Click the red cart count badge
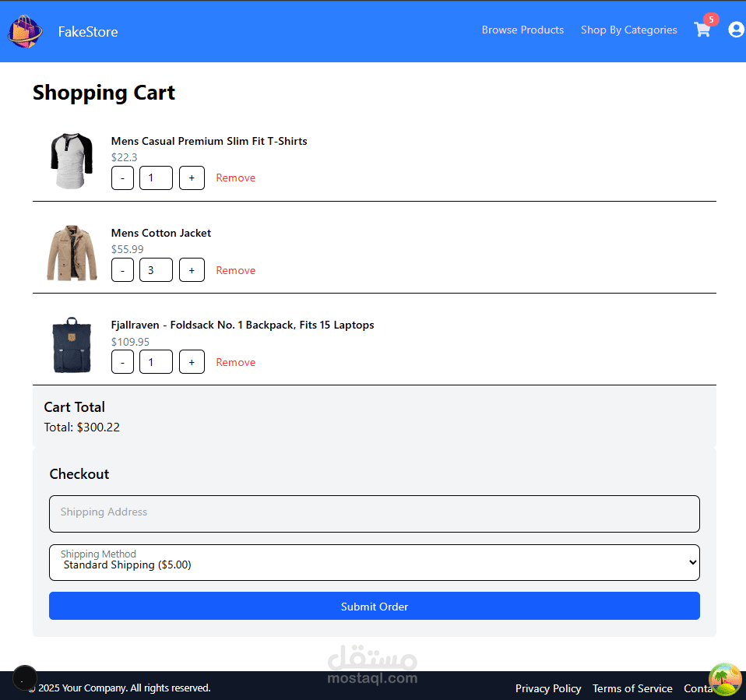Viewport: 746px width, 700px height. pyautogui.click(x=711, y=19)
